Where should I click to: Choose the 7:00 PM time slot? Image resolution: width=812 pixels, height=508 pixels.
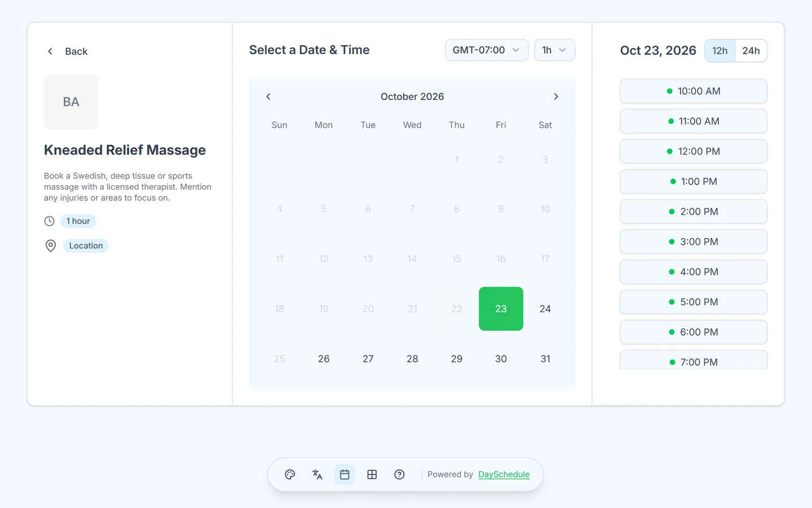click(x=694, y=361)
